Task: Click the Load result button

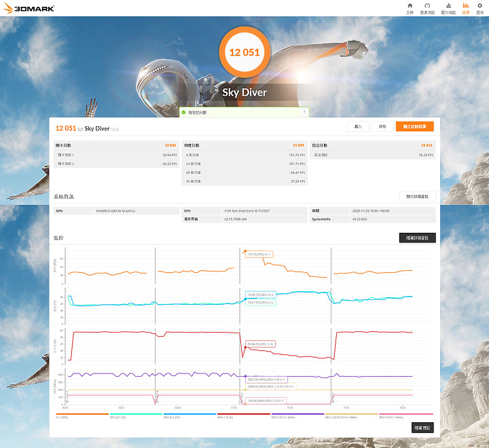Action: (x=358, y=126)
